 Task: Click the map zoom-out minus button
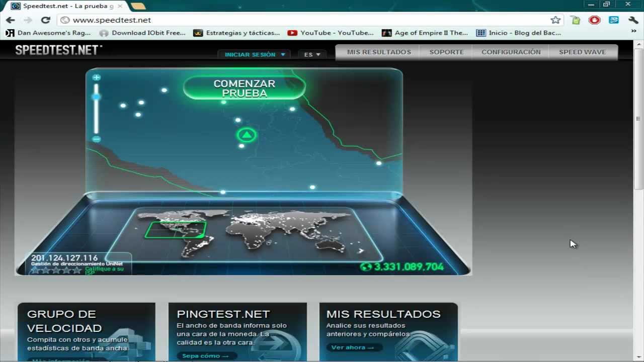click(96, 139)
